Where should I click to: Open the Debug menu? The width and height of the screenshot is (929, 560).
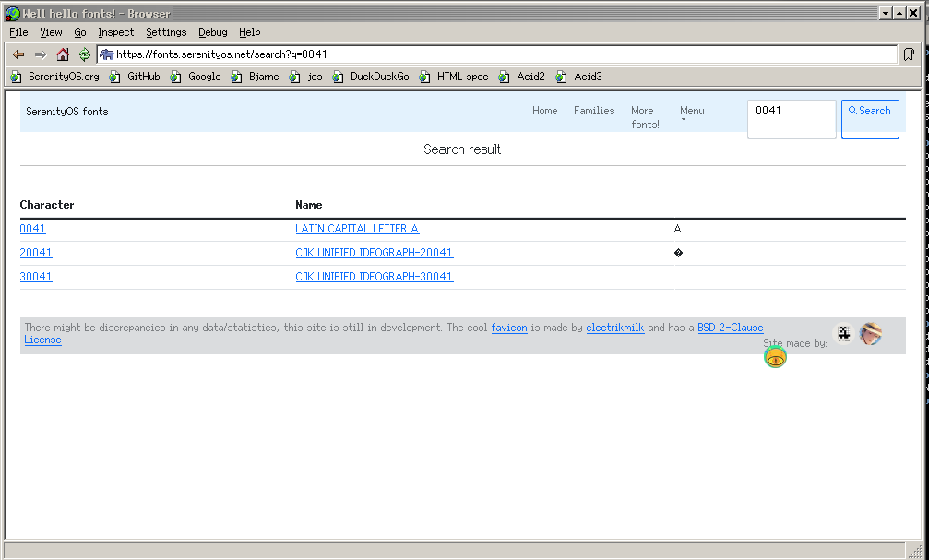(x=212, y=32)
